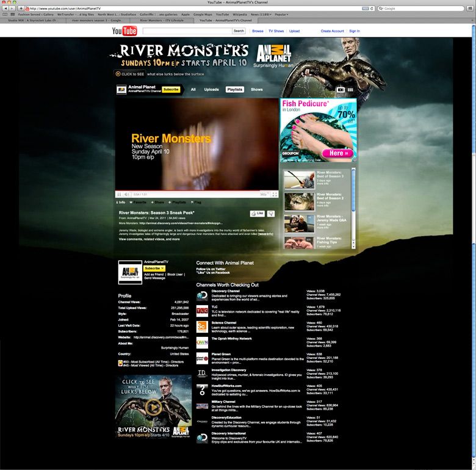Open HowStuffWorks question mark logo
This screenshot has width=476, height=470.
click(x=202, y=390)
